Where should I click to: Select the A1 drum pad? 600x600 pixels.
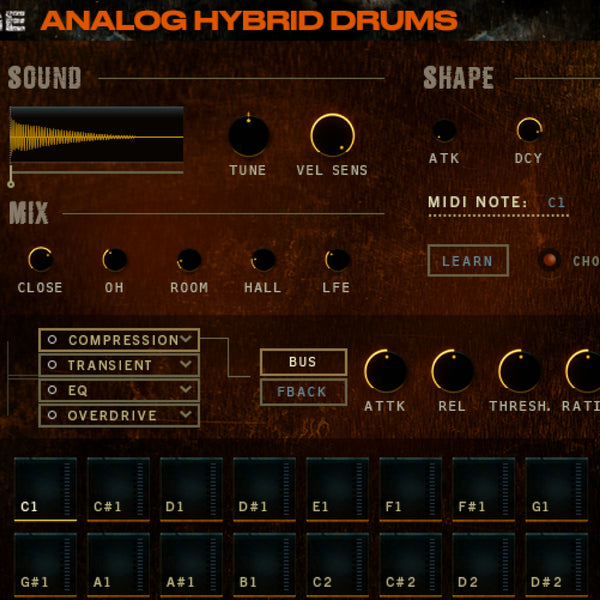[x=118, y=565]
